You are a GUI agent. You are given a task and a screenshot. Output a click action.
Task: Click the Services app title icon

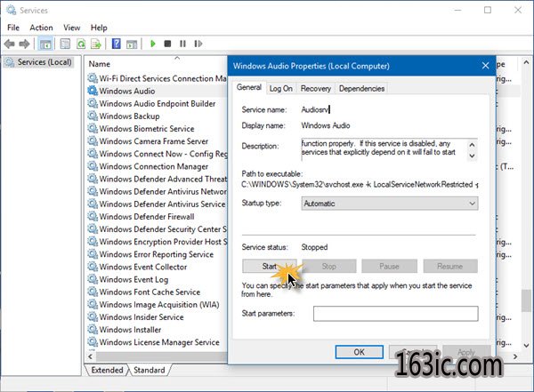12,10
